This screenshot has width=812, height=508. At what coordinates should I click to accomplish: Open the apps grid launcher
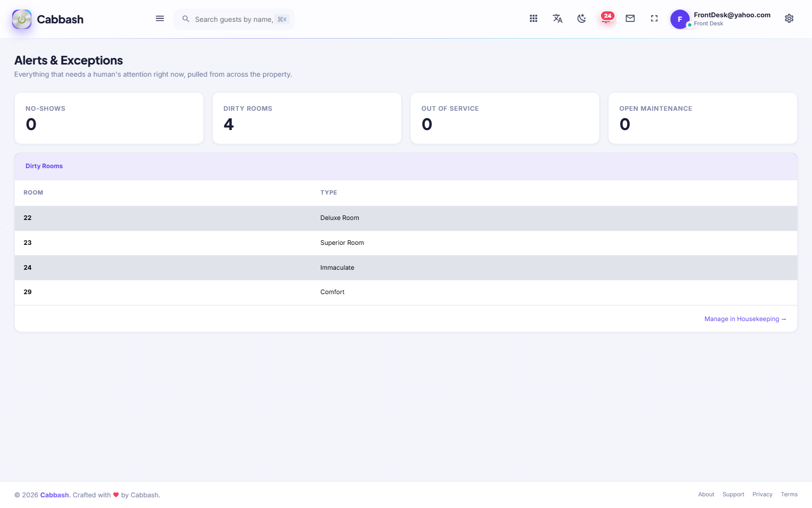(533, 18)
